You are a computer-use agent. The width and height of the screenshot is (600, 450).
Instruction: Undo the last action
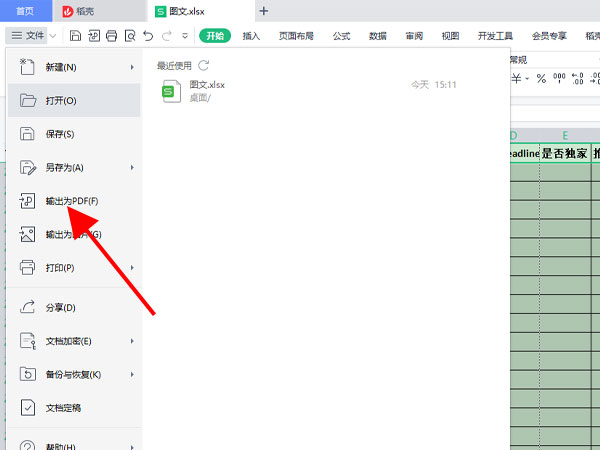(x=148, y=36)
